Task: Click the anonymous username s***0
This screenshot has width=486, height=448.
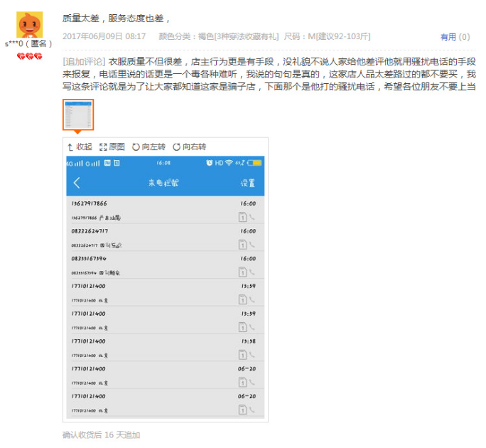Action: pyautogui.click(x=29, y=44)
